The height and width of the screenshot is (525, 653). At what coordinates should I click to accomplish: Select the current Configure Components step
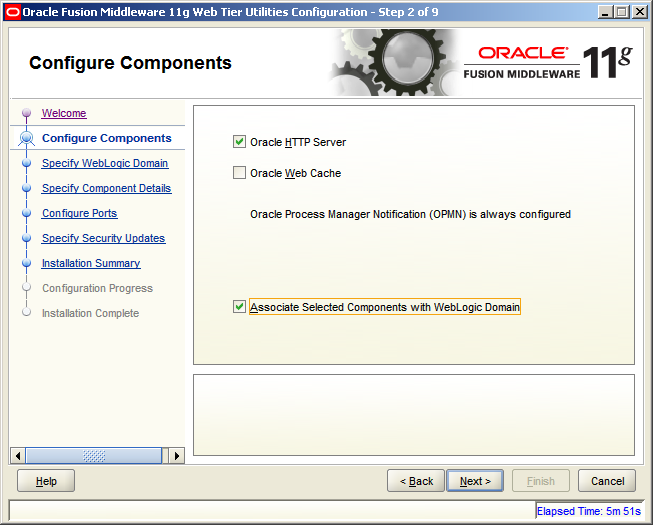point(107,138)
